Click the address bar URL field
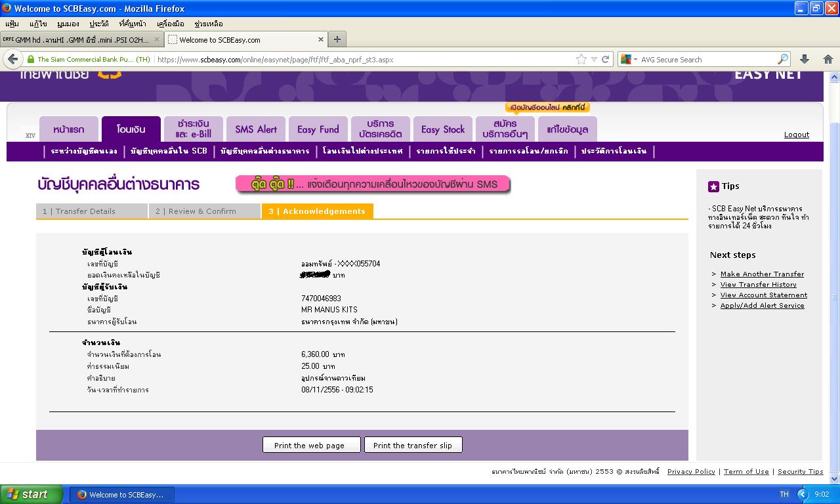Viewport: 840px width, 504px height. 363,59
